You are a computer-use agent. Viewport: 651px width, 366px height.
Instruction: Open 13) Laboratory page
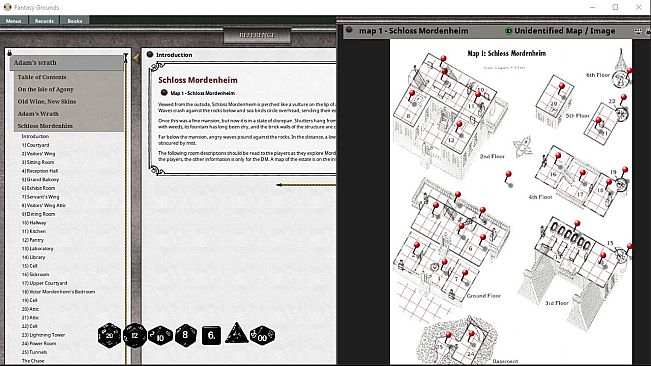[x=37, y=249]
